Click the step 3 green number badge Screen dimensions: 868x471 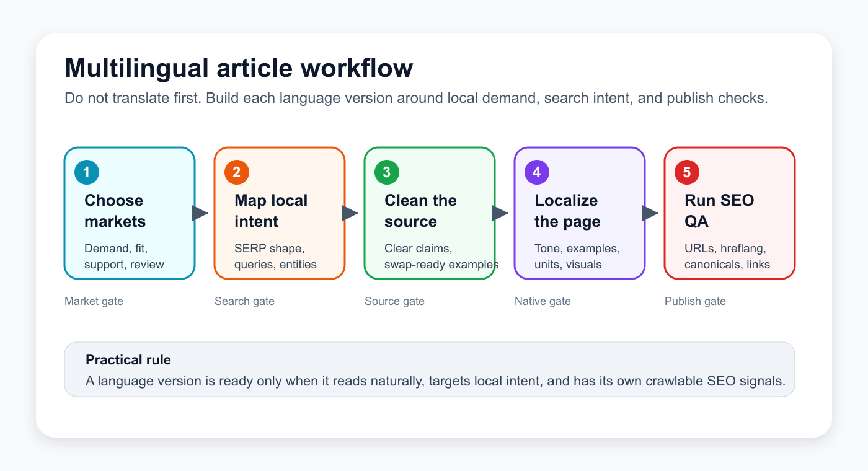387,172
